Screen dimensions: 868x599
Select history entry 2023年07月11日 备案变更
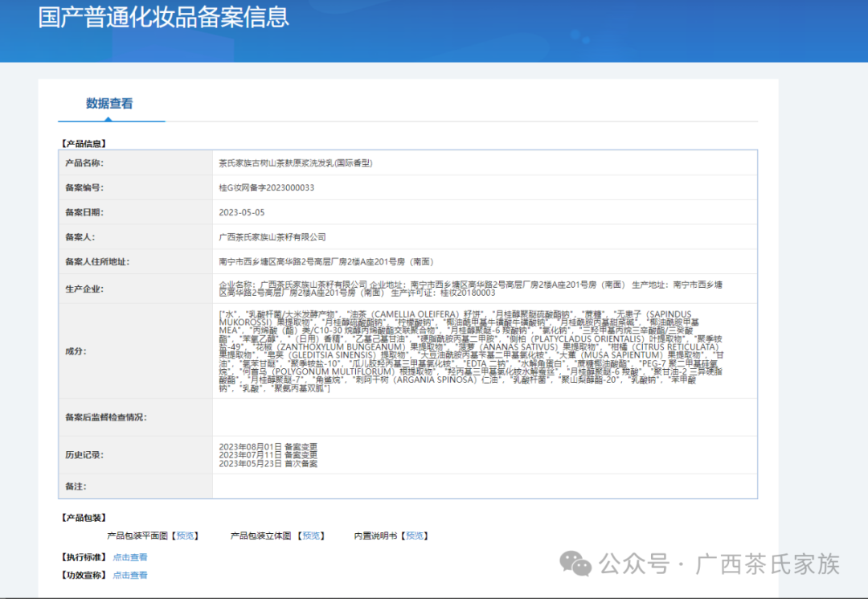[x=268, y=454]
